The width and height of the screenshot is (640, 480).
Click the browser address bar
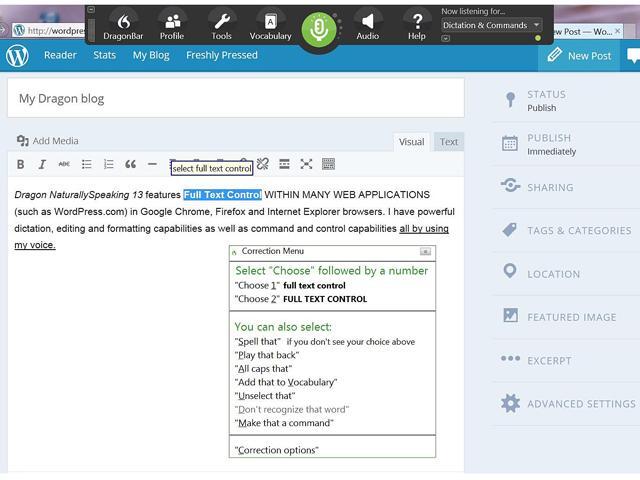tap(49, 30)
